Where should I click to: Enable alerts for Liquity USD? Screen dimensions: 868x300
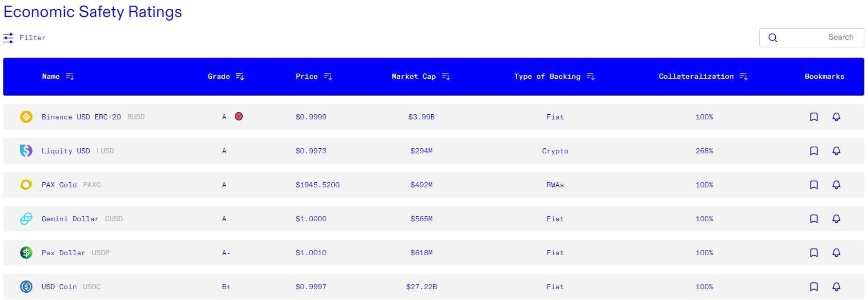836,151
